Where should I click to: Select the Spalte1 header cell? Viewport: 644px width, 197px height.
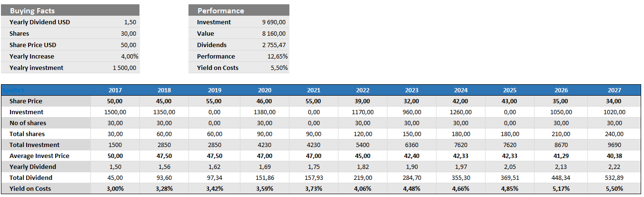[x=13, y=90]
